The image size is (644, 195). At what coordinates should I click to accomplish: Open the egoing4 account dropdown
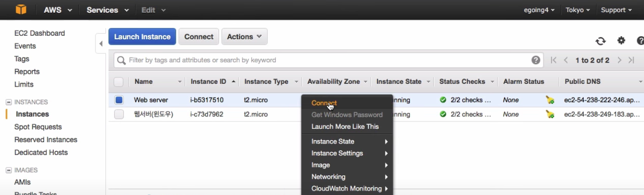(x=539, y=10)
